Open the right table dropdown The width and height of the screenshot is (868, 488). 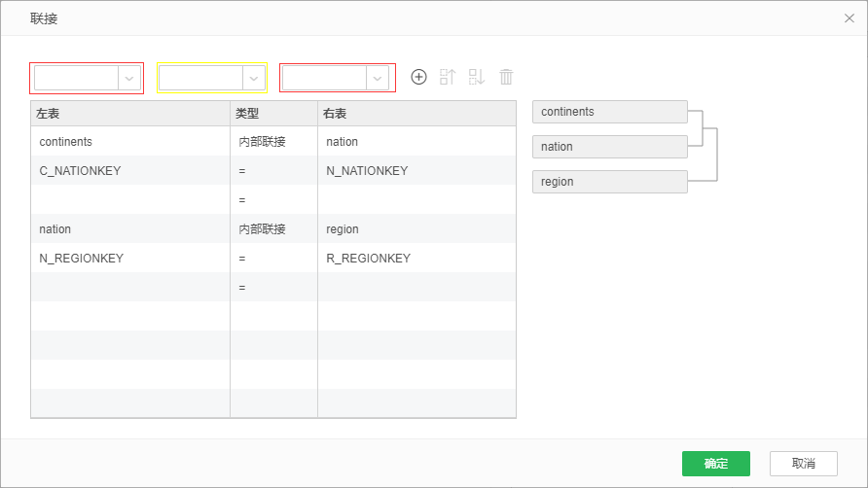tap(377, 78)
